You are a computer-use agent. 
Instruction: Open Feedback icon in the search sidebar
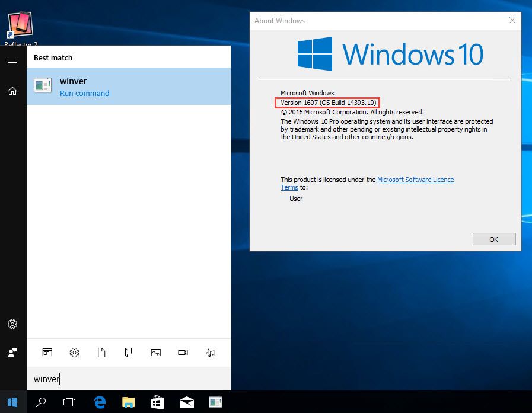[12, 353]
